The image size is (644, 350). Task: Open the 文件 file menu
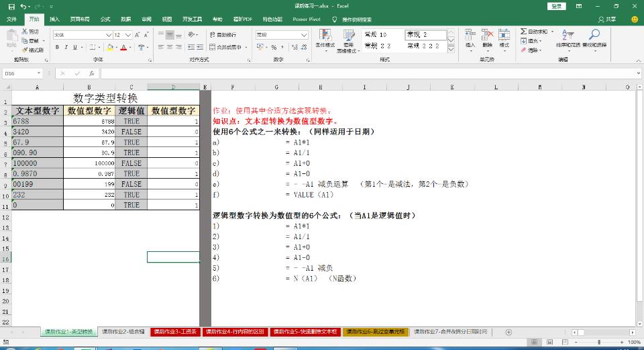point(11,19)
